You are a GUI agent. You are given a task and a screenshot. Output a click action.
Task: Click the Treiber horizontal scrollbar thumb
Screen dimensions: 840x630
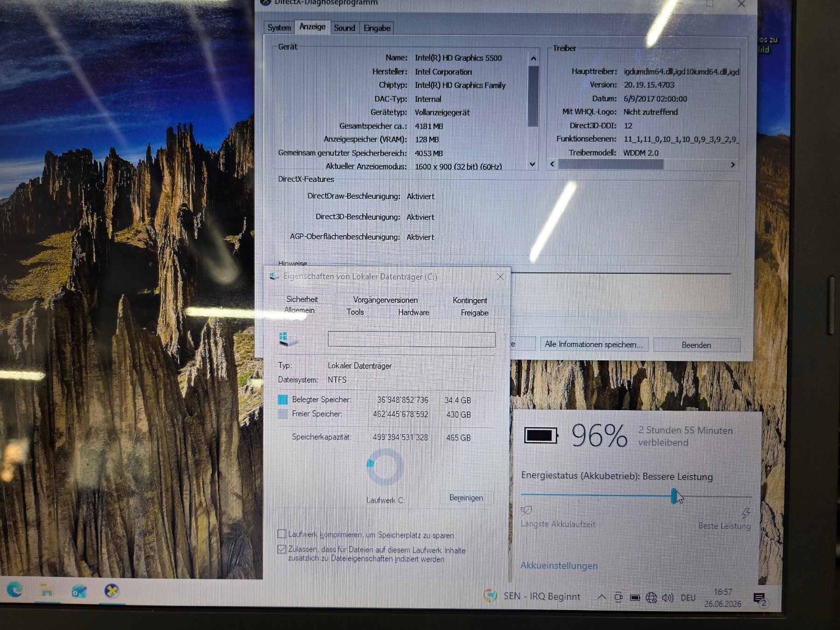point(611,164)
